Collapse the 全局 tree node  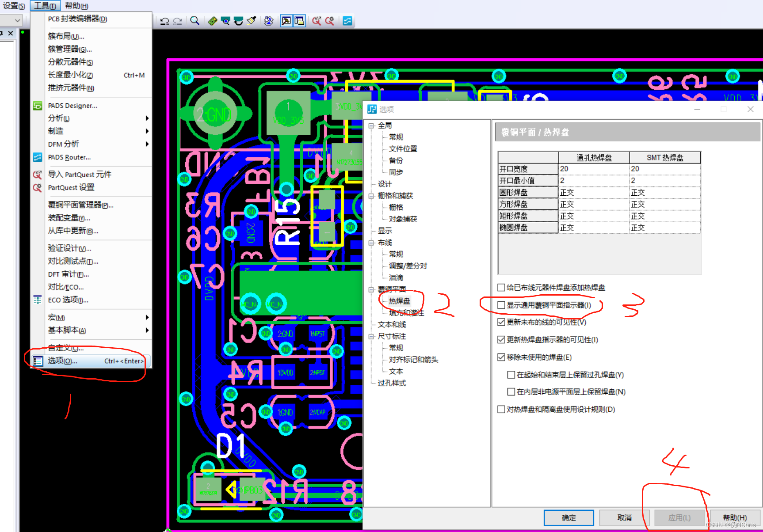tap(371, 125)
